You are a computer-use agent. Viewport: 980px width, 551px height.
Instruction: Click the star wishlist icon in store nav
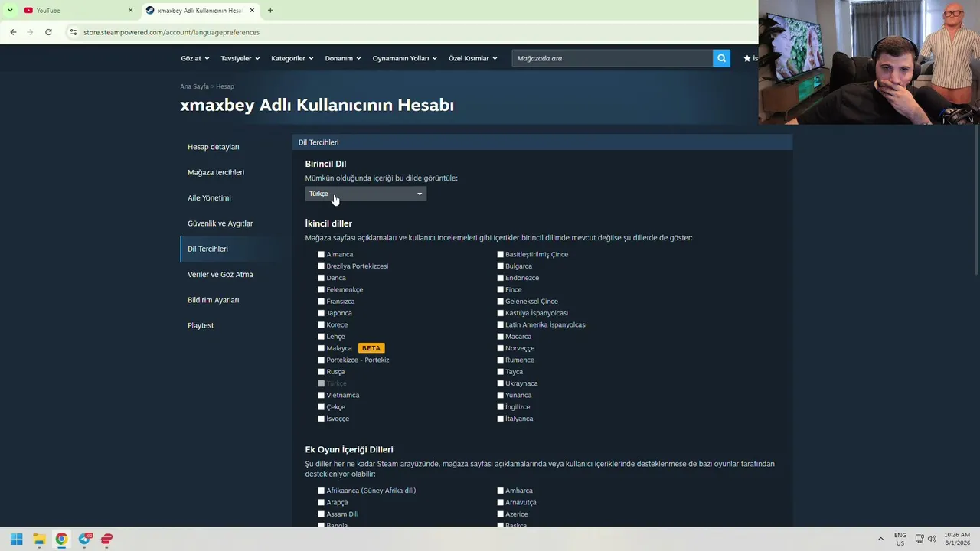[747, 58]
